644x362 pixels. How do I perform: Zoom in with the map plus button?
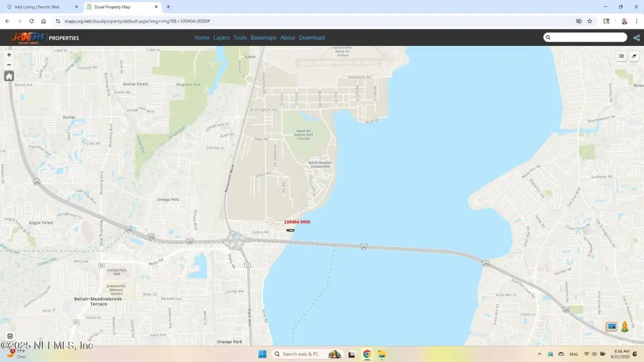point(9,55)
